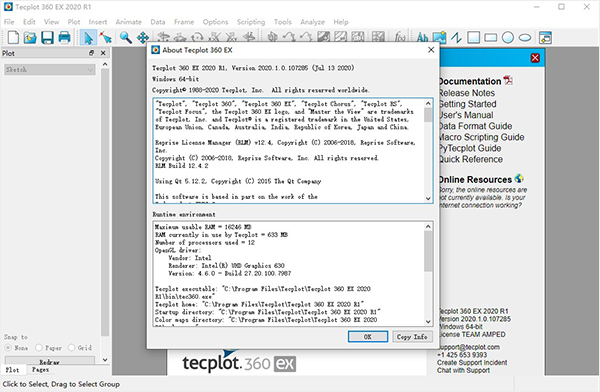Open the Scripting menu
This screenshot has width=600, height=392.
click(x=251, y=22)
